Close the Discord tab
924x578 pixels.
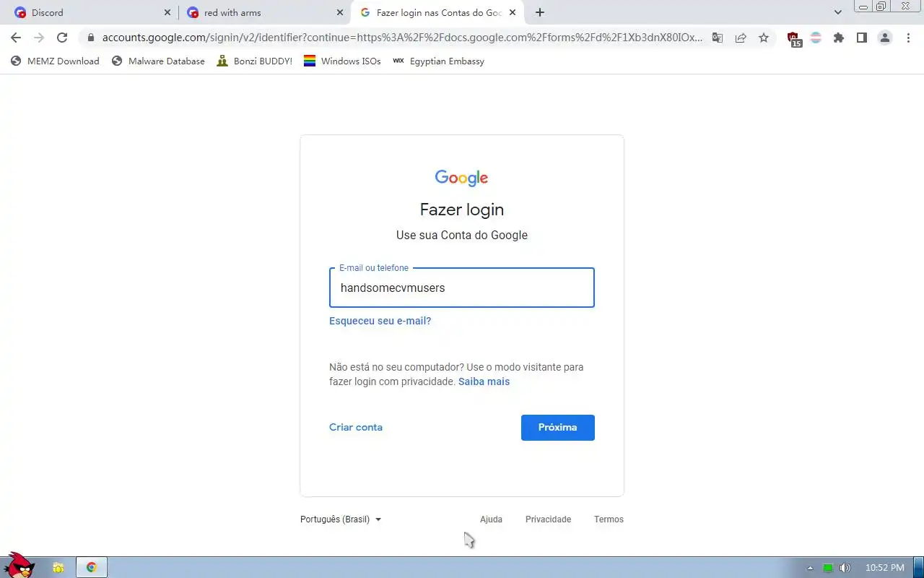[167, 12]
